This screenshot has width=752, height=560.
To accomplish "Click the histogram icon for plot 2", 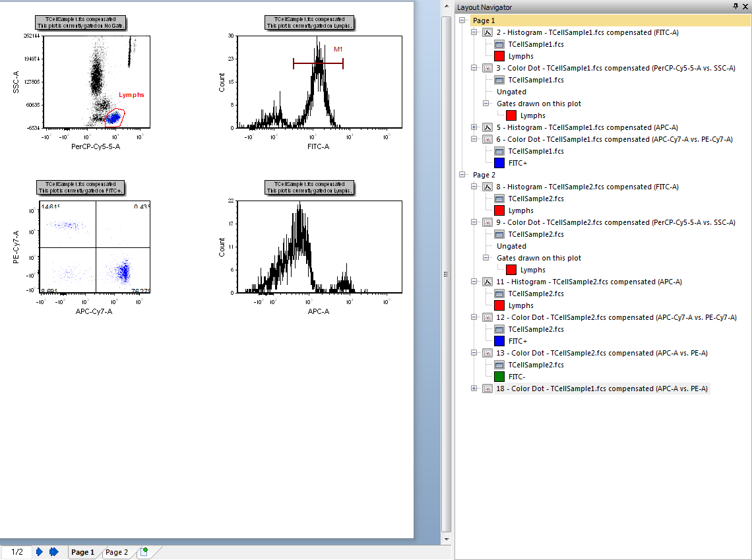I will coord(488,32).
